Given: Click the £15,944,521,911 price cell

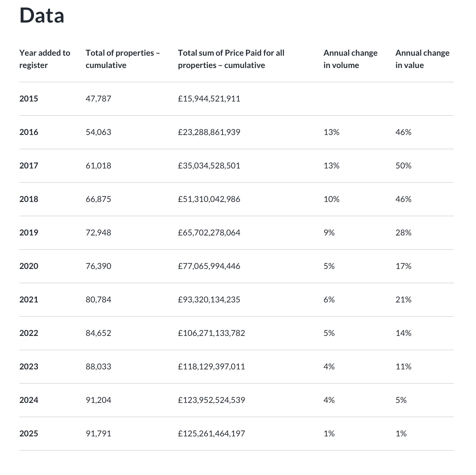Looking at the screenshot, I should (209, 99).
